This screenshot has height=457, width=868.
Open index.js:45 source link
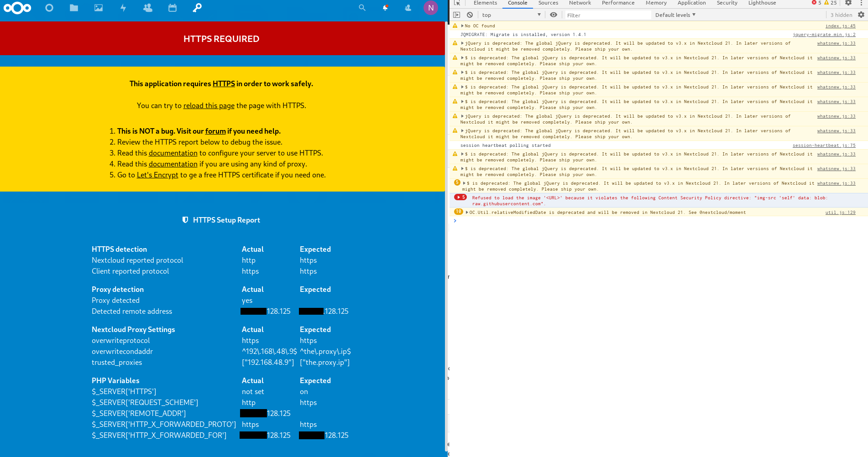click(840, 26)
